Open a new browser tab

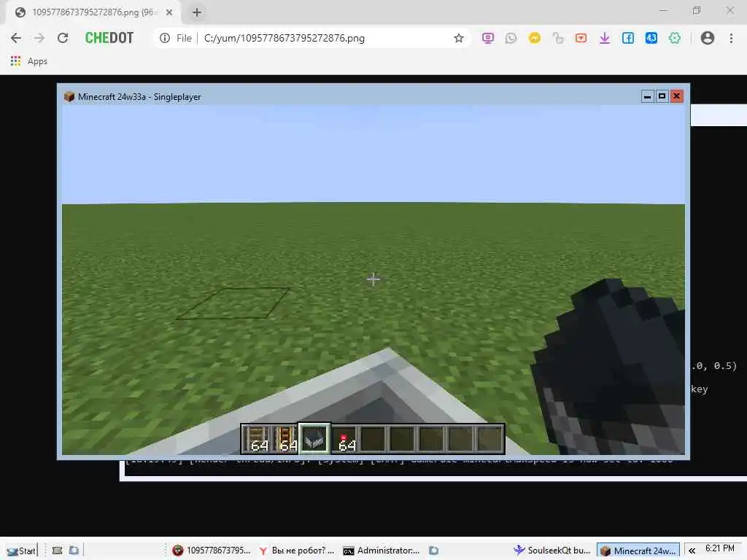tap(197, 12)
